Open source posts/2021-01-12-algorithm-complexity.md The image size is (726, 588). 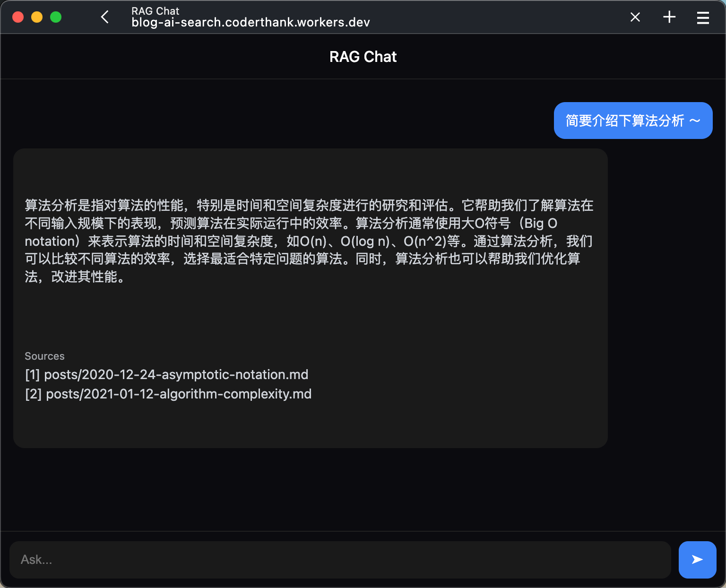tap(168, 394)
